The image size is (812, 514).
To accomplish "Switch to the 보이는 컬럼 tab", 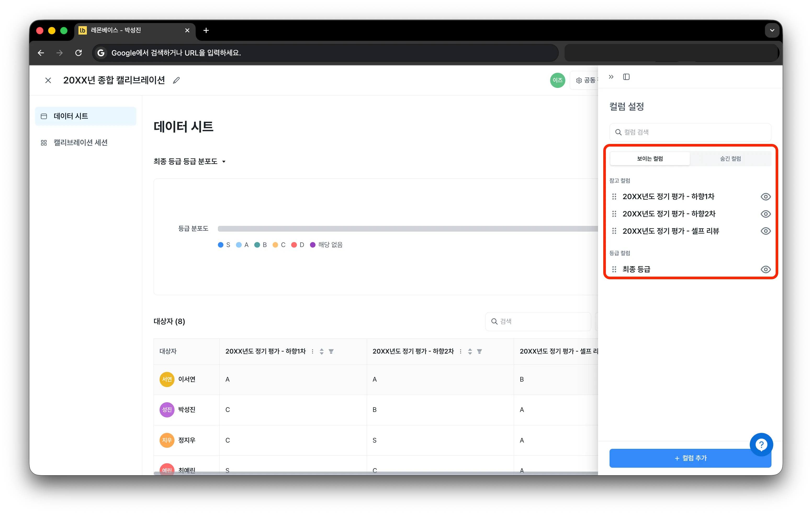I will (x=650, y=159).
